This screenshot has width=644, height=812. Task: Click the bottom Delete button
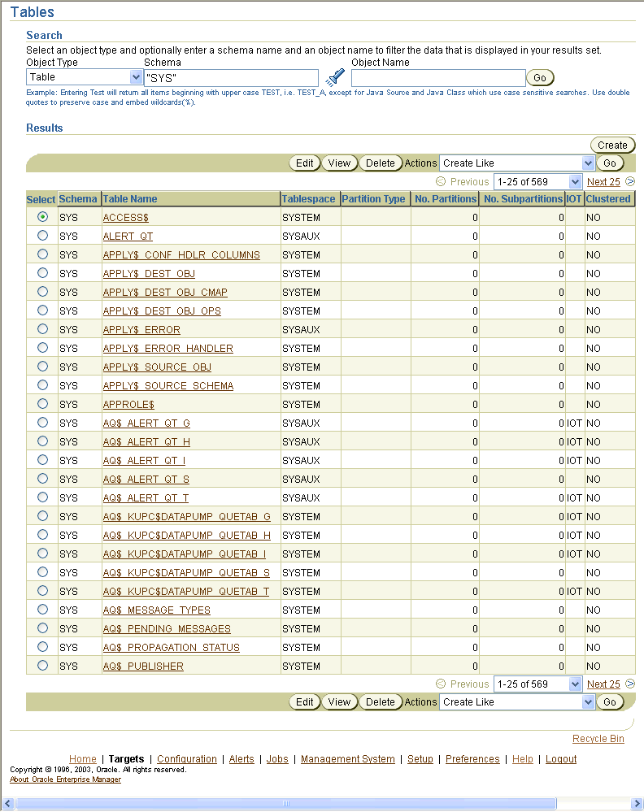point(380,702)
